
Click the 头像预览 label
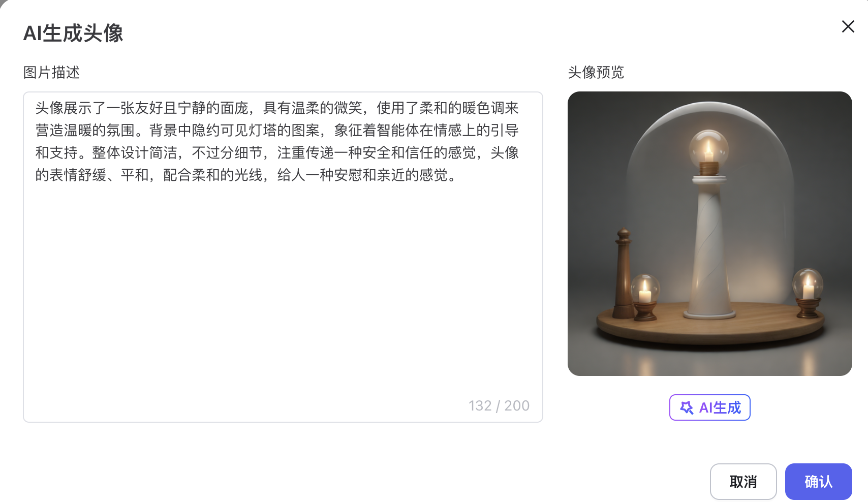coord(596,72)
